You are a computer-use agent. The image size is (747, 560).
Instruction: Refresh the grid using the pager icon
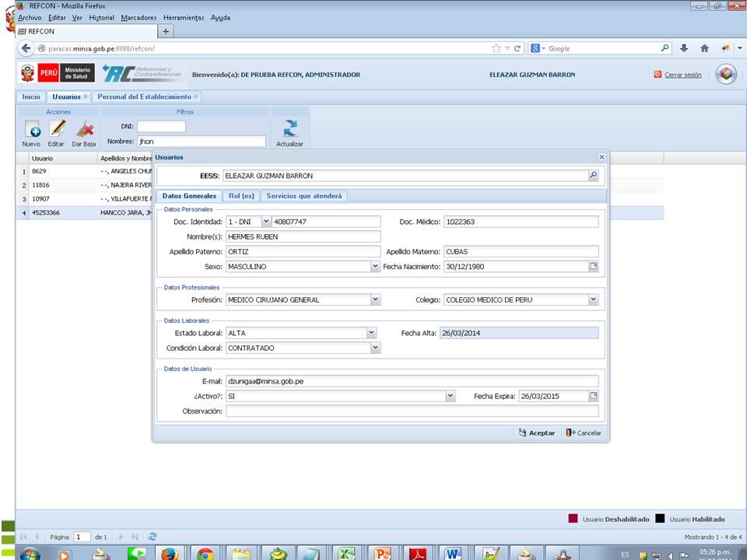[153, 537]
